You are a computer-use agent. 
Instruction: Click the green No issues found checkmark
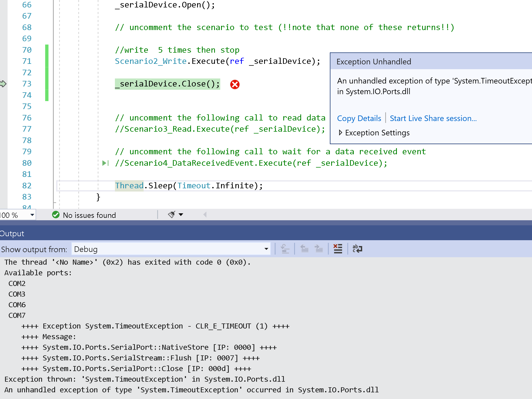[56, 215]
